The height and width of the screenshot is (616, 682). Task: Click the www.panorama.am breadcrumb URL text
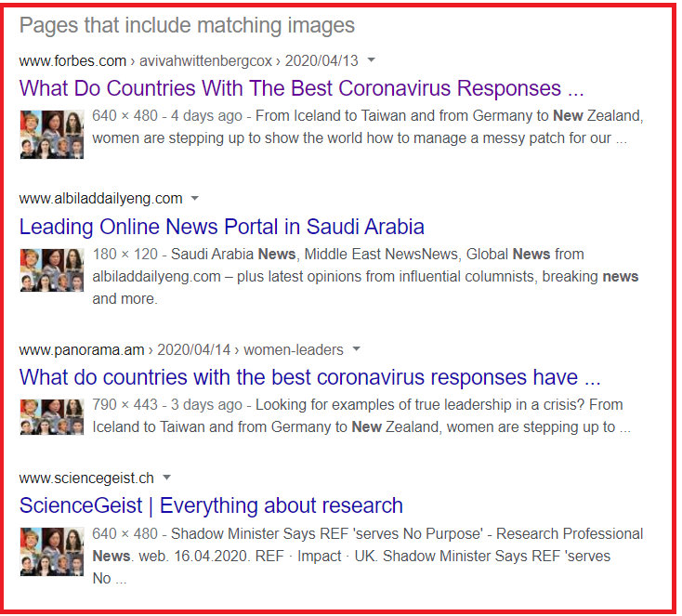181,349
